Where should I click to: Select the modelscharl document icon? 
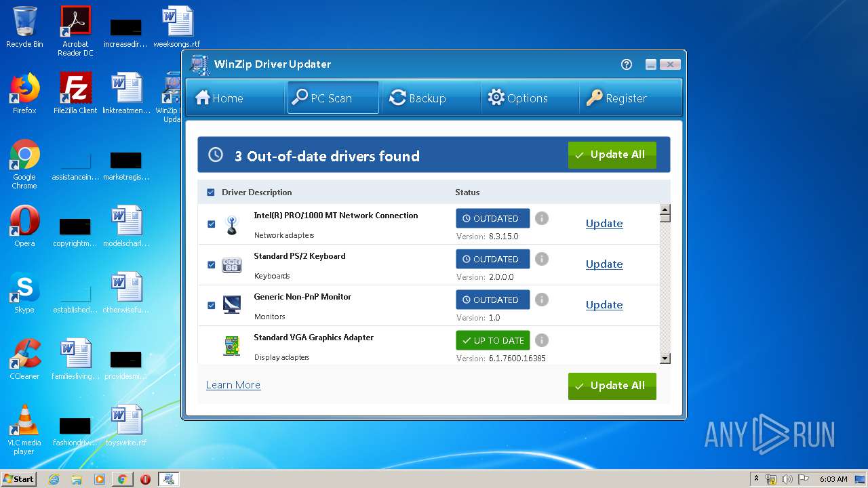click(x=126, y=226)
